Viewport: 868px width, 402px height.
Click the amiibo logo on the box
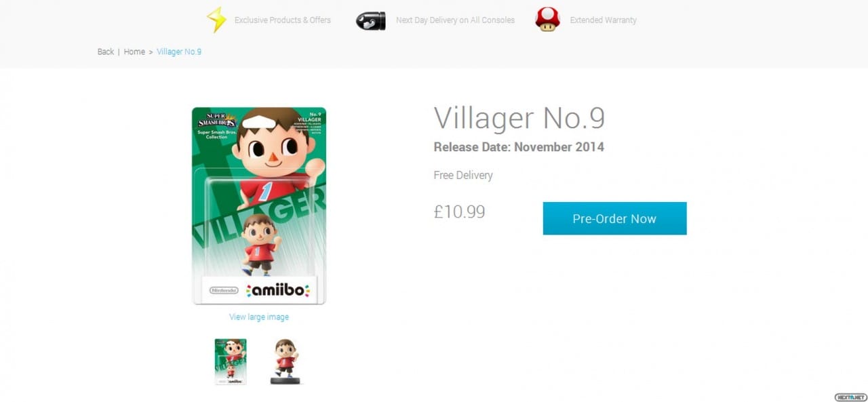pyautogui.click(x=278, y=290)
